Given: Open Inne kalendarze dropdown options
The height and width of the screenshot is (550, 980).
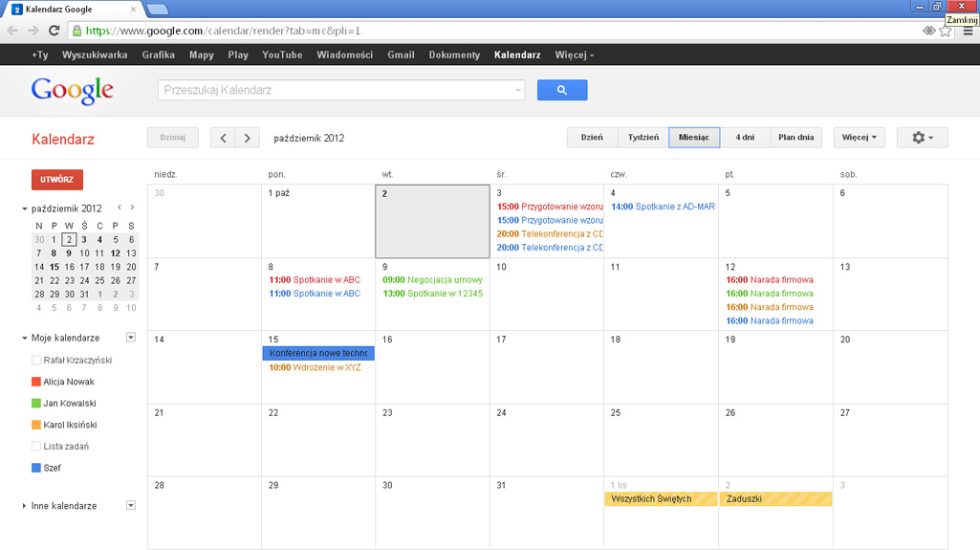Looking at the screenshot, I should [131, 505].
